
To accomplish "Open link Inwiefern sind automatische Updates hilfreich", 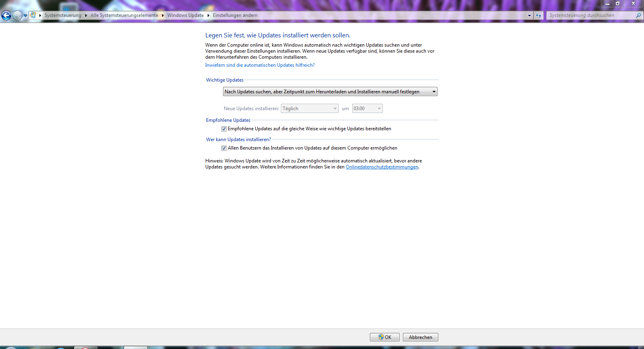I will click(260, 65).
